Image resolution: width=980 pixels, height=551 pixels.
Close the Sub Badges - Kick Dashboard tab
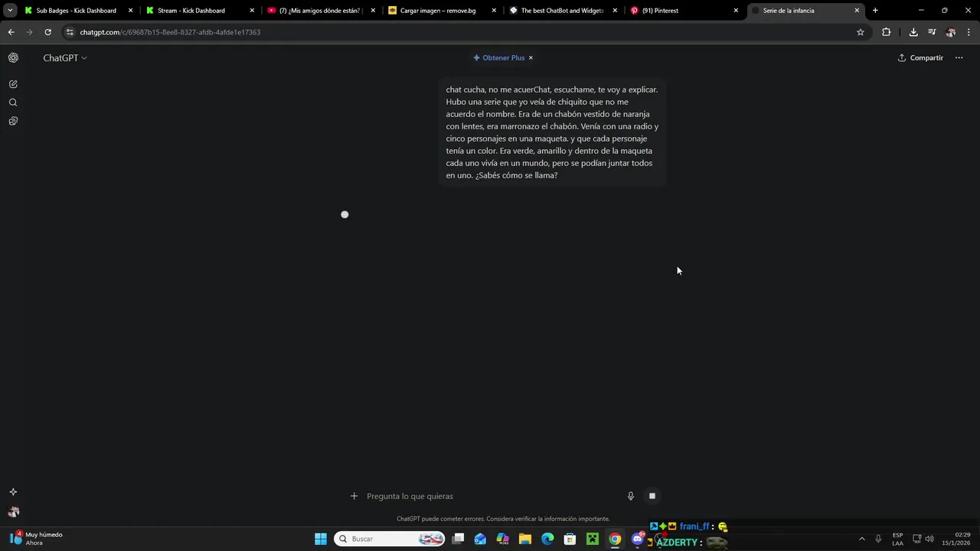click(130, 11)
